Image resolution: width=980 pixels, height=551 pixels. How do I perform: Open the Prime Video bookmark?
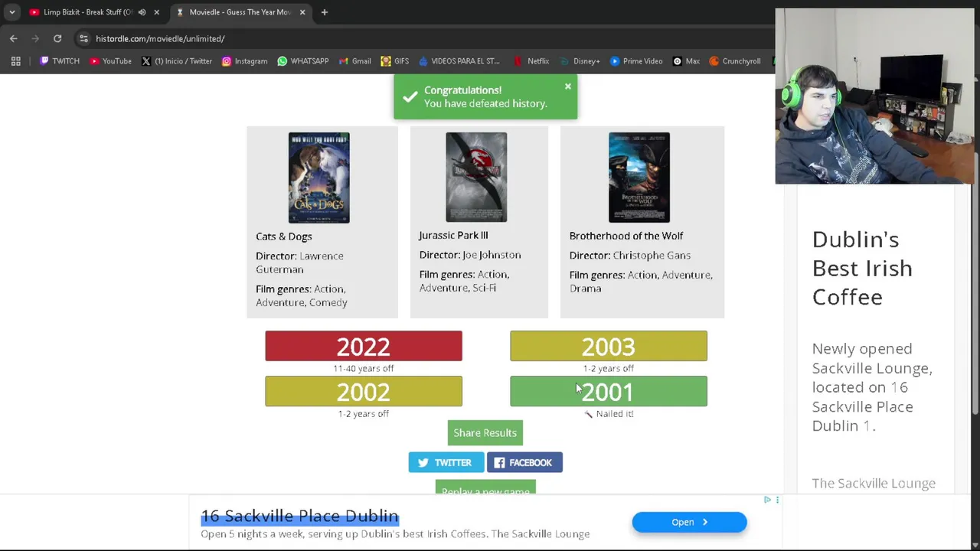[x=636, y=61]
